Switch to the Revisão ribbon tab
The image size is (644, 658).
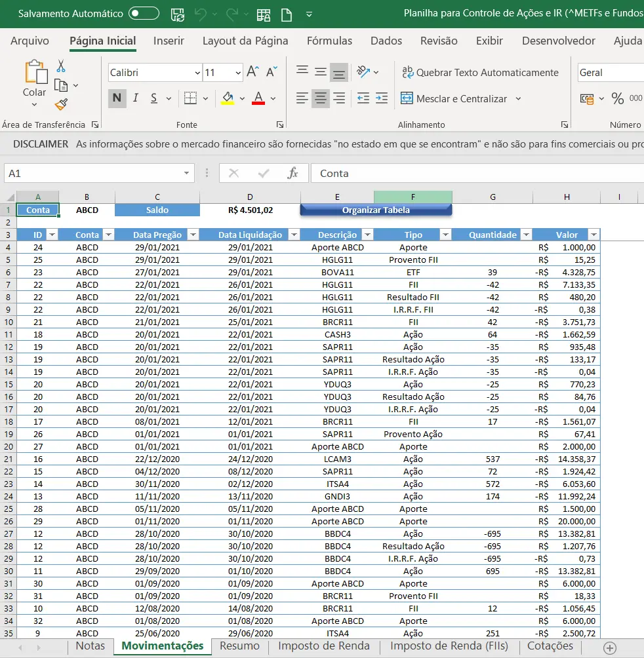[439, 41]
